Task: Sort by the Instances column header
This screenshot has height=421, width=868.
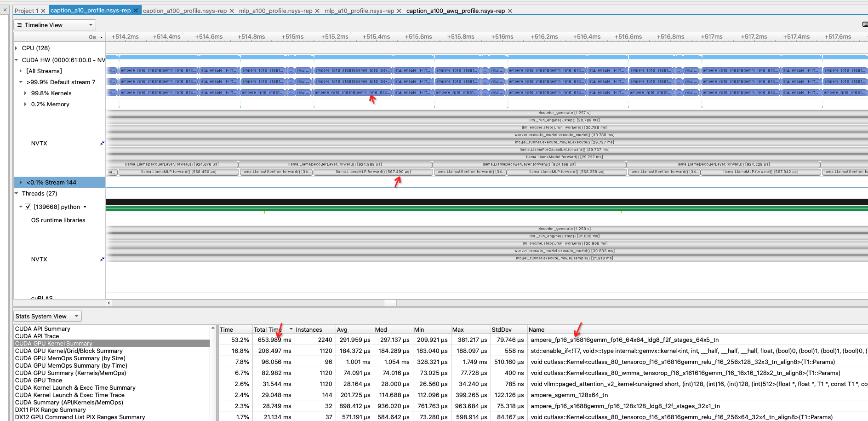Action: [x=309, y=329]
